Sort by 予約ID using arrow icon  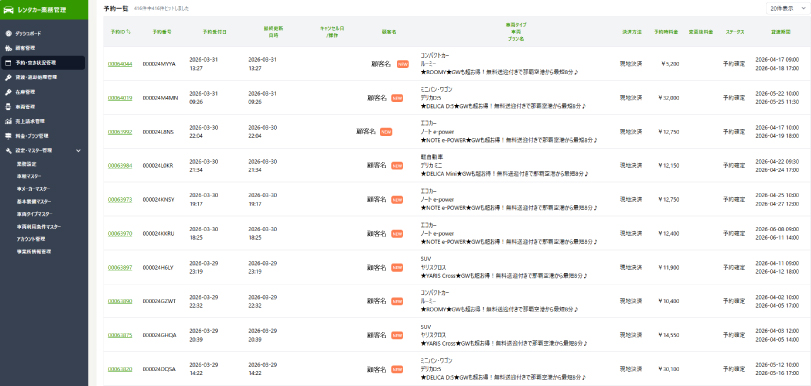(129, 32)
